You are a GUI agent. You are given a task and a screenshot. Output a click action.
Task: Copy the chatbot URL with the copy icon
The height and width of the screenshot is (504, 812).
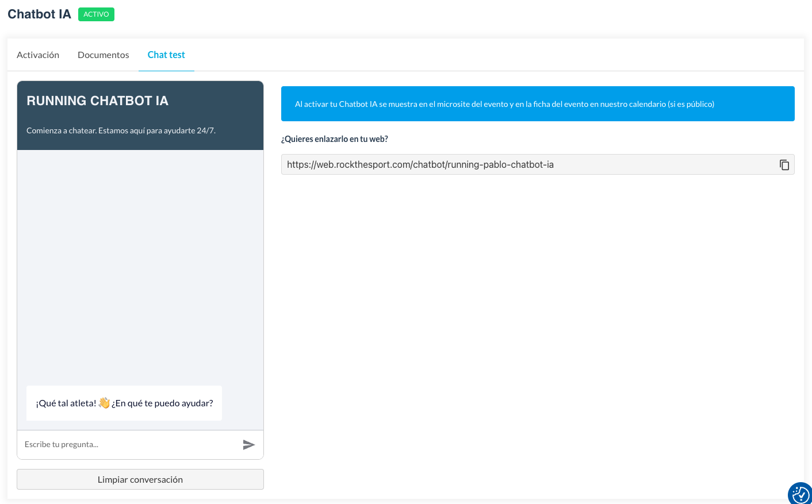(784, 165)
